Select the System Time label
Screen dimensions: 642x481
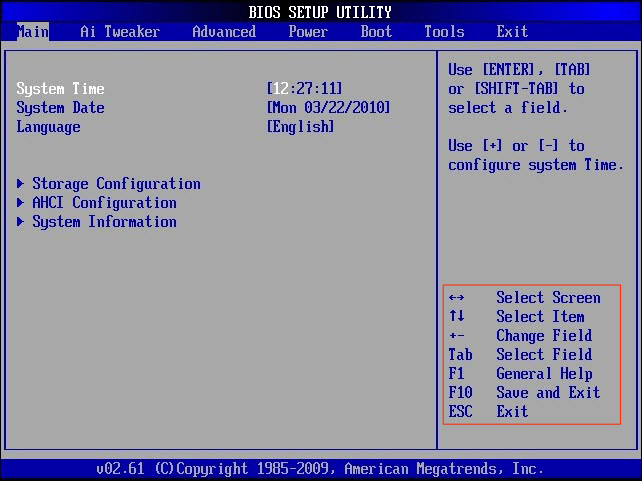coord(61,89)
